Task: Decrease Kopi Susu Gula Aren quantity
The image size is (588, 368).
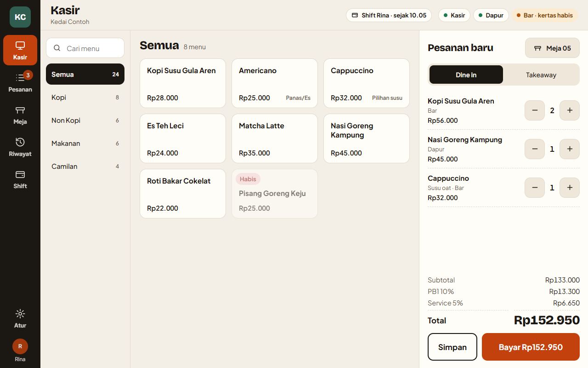Action: point(535,110)
